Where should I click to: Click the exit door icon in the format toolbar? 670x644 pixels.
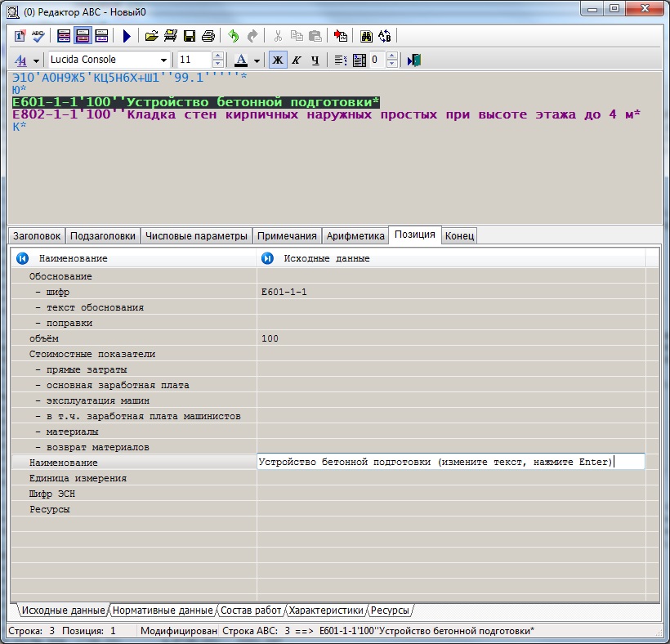(x=414, y=60)
